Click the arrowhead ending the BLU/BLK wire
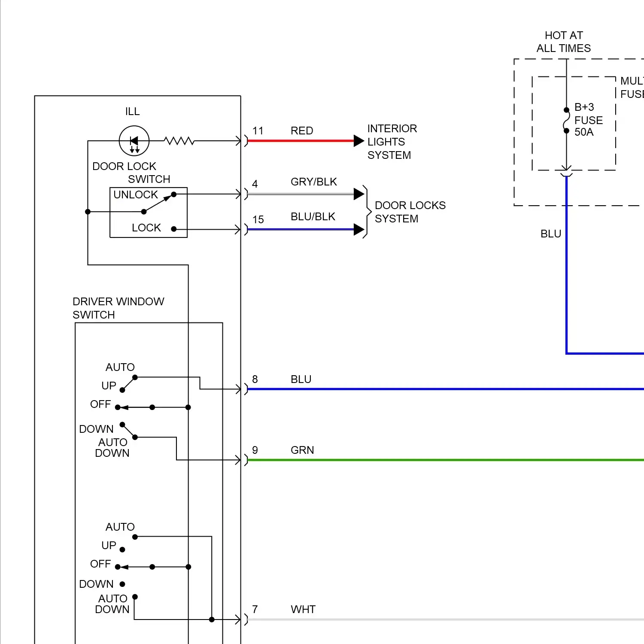This screenshot has height=644, width=644. pos(359,230)
